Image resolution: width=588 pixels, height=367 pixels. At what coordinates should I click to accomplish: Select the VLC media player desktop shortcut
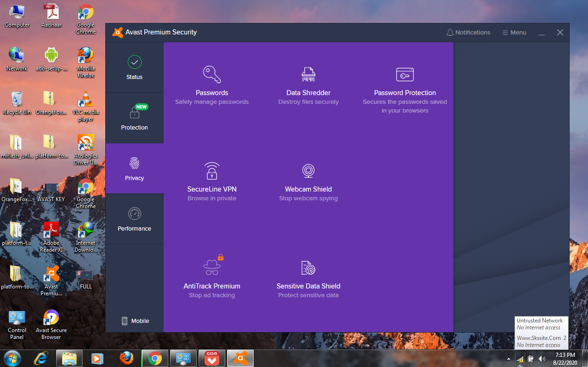tap(86, 106)
